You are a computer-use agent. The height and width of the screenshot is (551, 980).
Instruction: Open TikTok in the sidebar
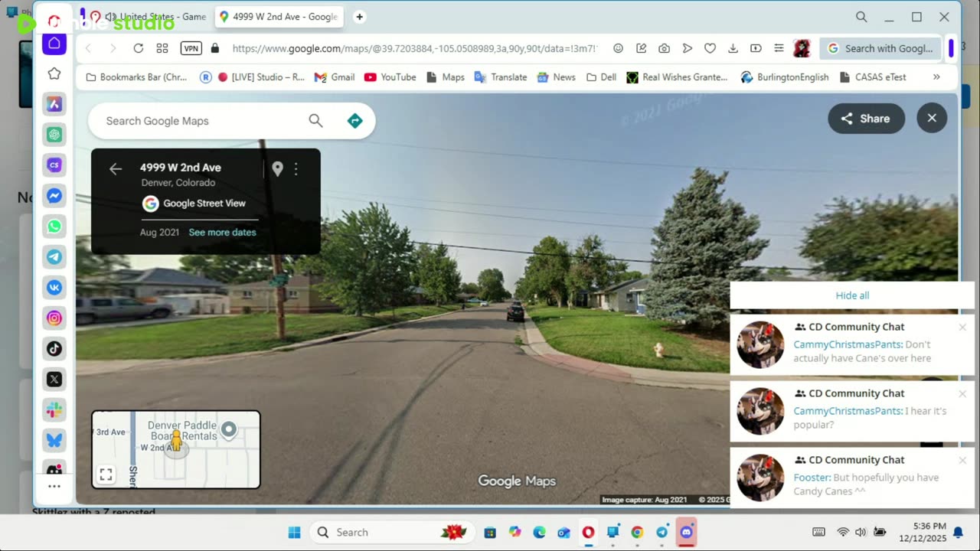point(54,349)
